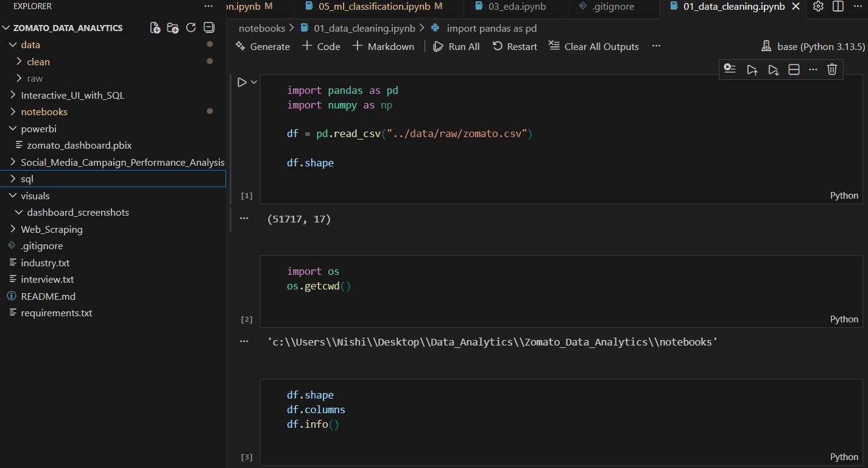Split the cell using cell toolbar icon

pos(794,69)
